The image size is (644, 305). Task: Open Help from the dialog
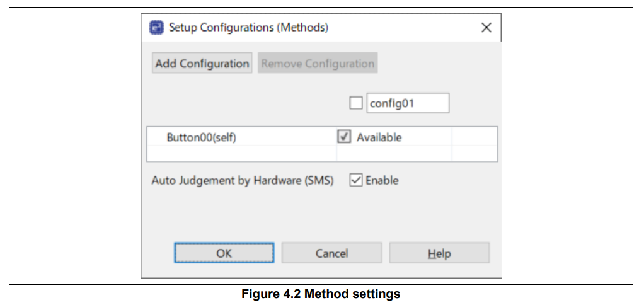[x=439, y=253]
